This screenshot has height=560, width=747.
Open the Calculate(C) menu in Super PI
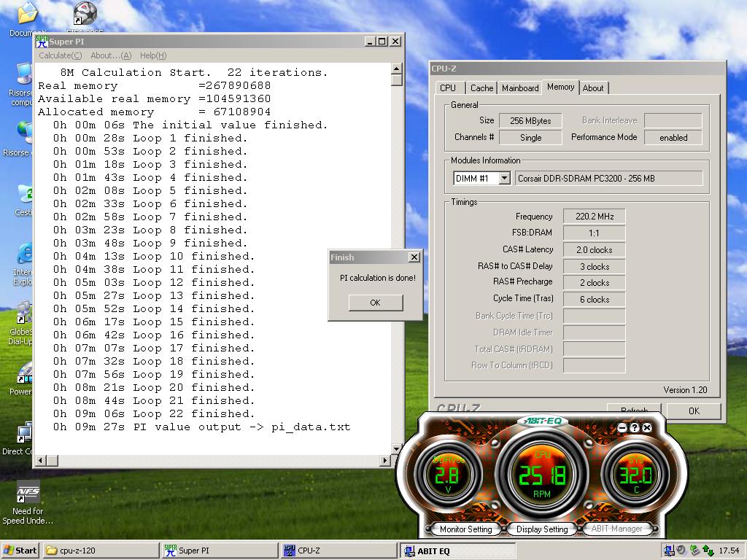[x=60, y=55]
